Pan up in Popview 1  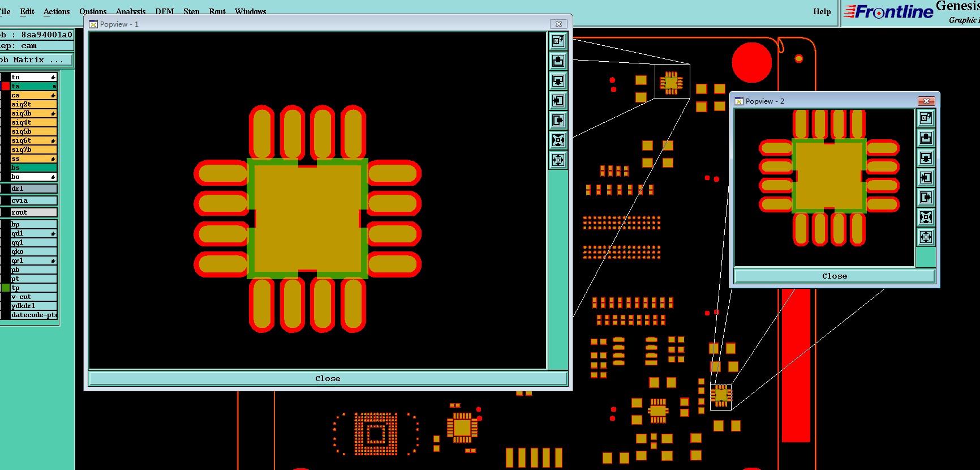[x=558, y=61]
